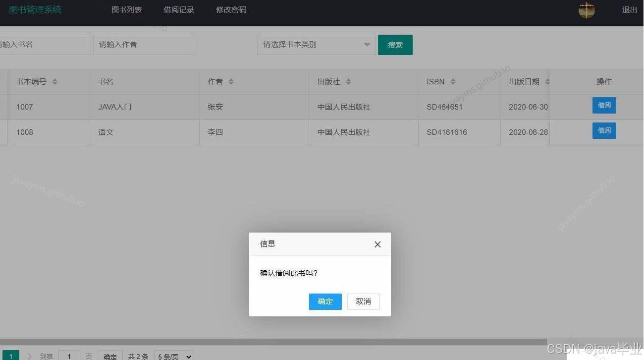Borrow the JAVA入门 book via 借阅
Screen dimensions: 644x360
click(604, 105)
